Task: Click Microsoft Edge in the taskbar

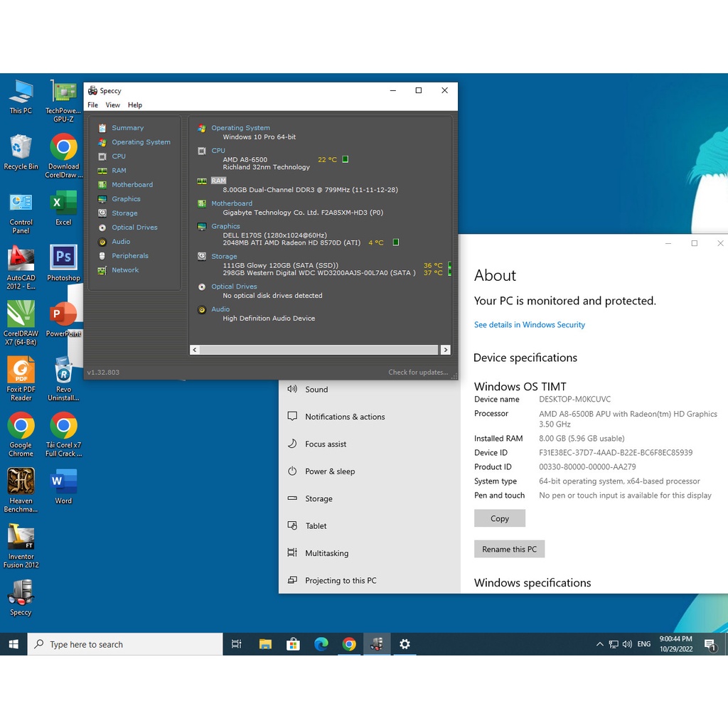Action: pos(321,644)
